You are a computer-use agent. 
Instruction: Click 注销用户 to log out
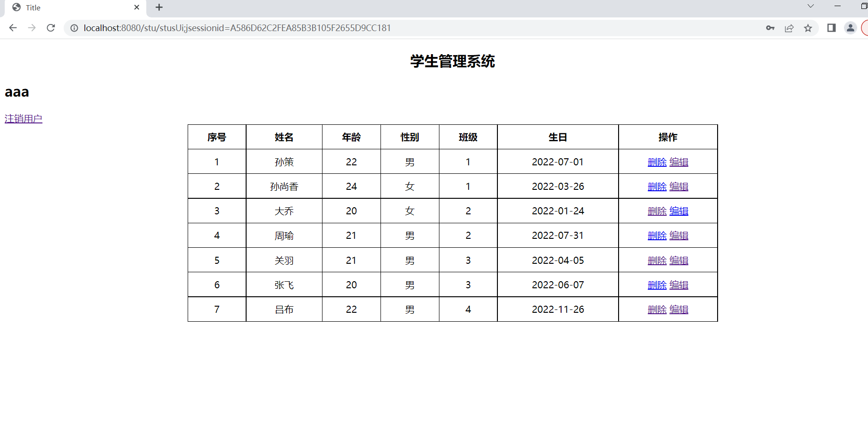coord(23,118)
